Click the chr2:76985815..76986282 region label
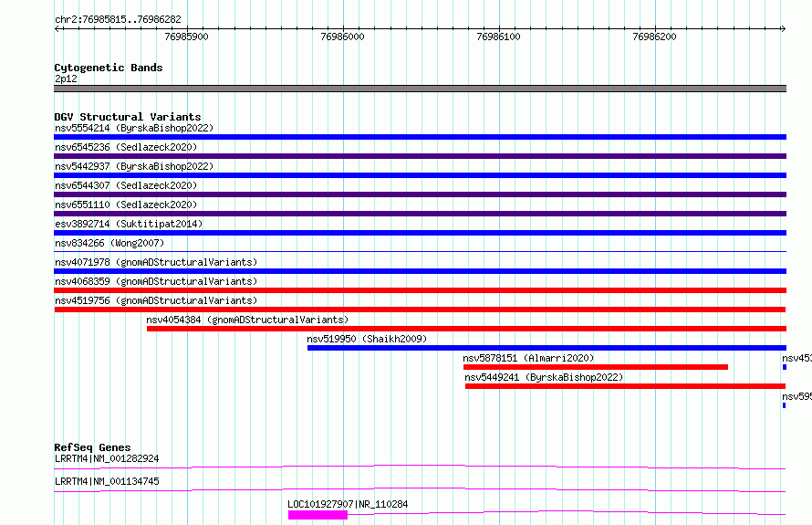Screen dimensions: 812x525 coord(118,19)
